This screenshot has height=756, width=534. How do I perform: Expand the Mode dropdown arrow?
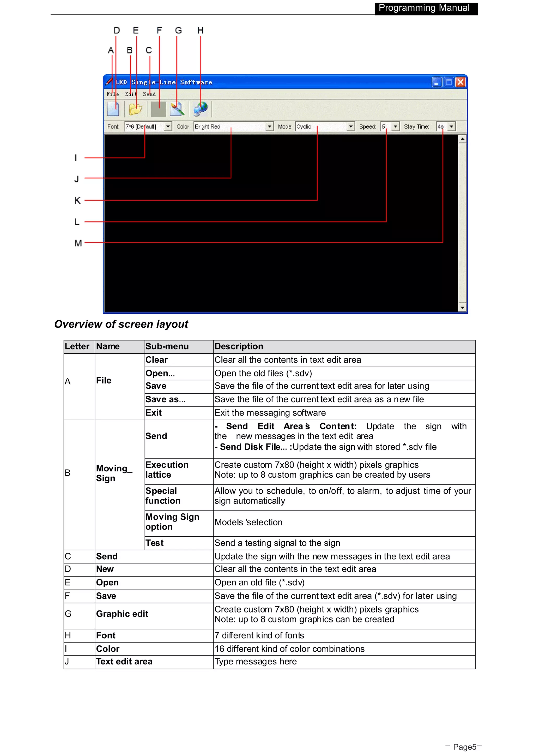351,127
